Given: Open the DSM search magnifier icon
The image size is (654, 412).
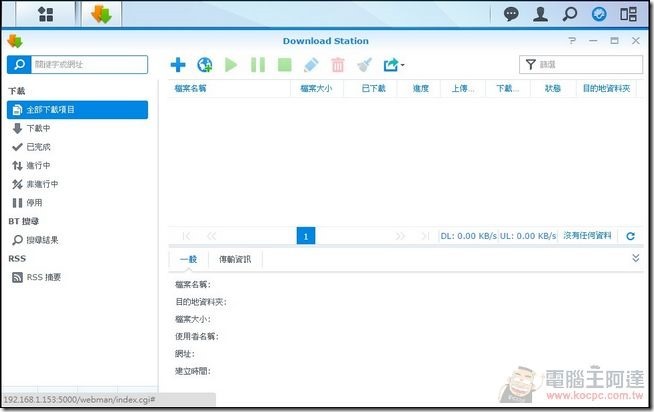Looking at the screenshot, I should point(570,14).
